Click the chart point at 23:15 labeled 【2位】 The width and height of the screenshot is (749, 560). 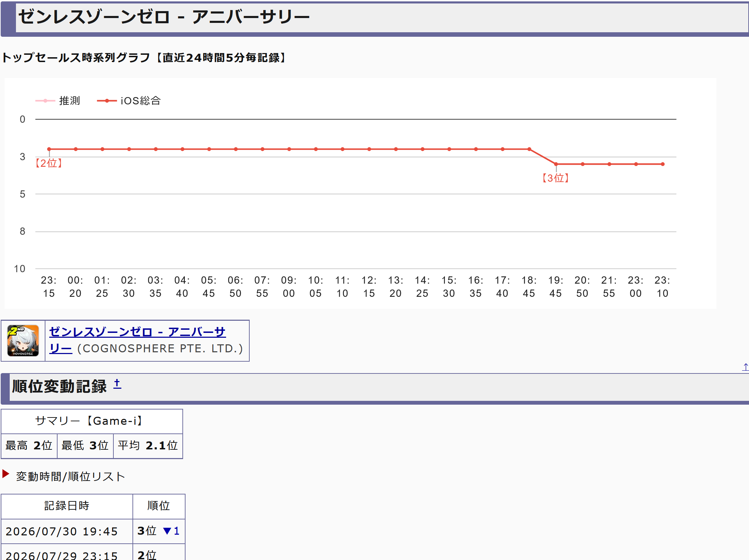point(49,149)
